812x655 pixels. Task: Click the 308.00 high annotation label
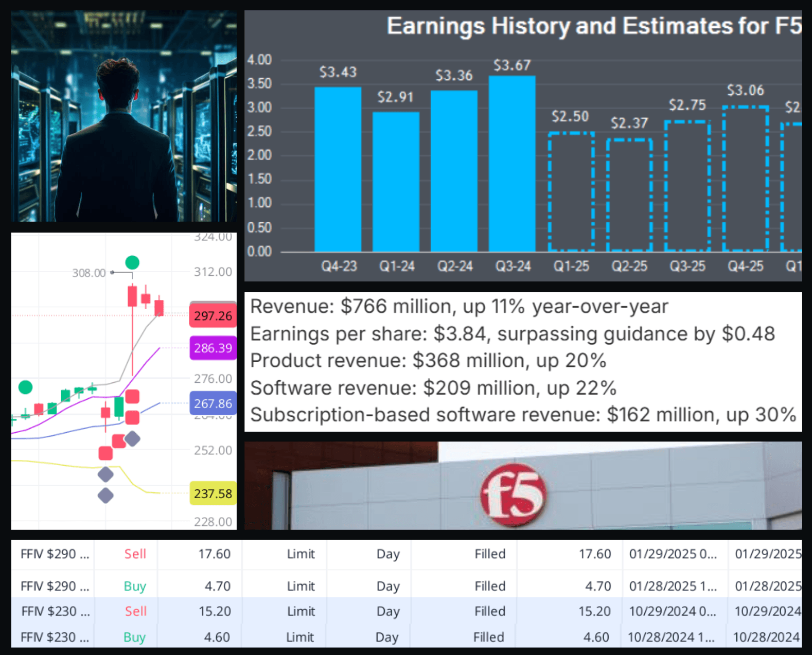click(x=89, y=273)
